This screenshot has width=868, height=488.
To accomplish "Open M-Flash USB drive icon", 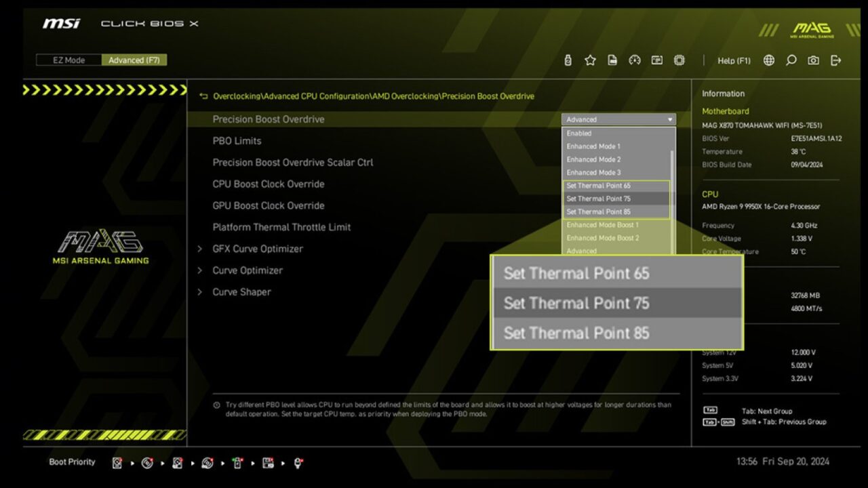I will tap(568, 60).
